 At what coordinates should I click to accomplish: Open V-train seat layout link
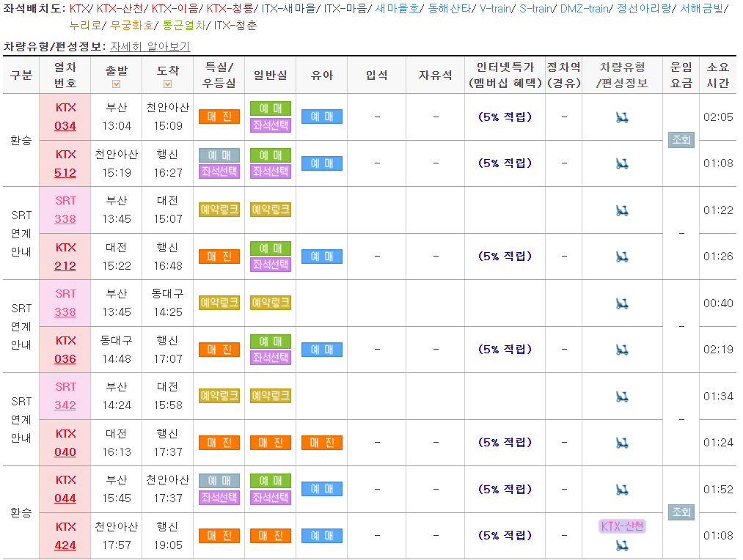[495, 9]
